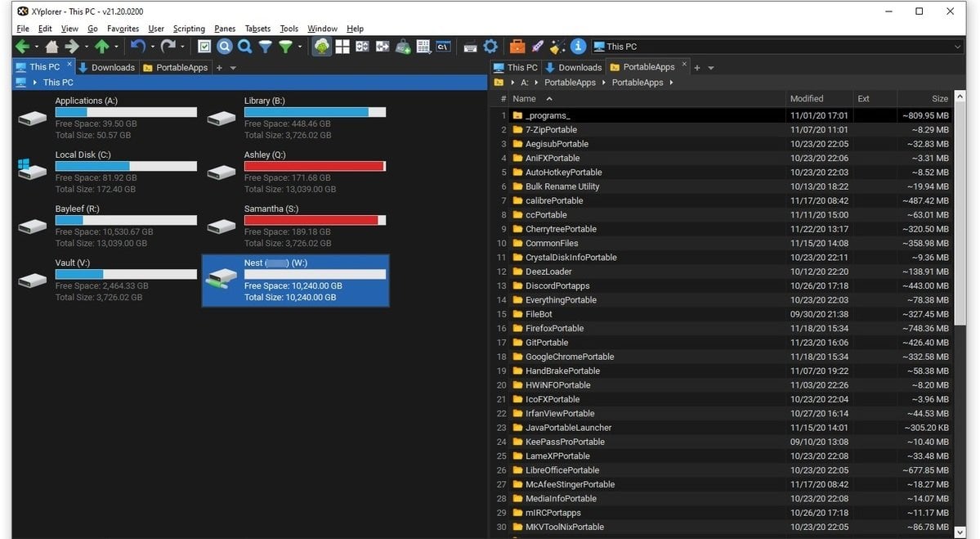Go forward with the gray right arrow
Image resolution: width=980 pixels, height=539 pixels.
click(x=72, y=47)
